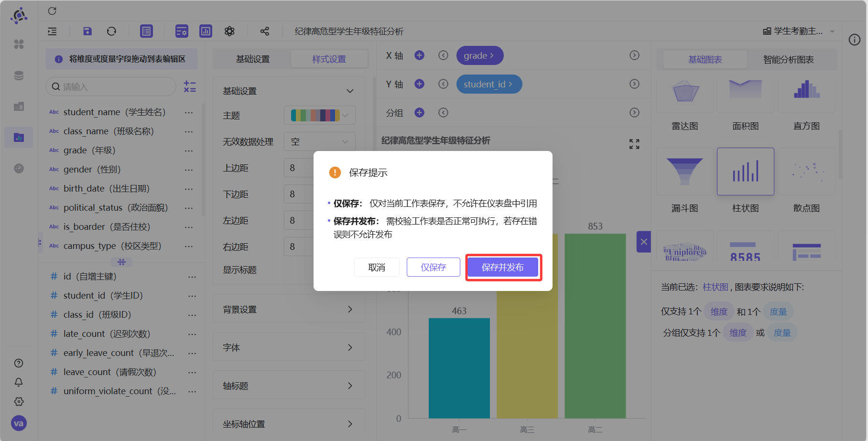Viewport: 868px width, 441px height.
Task: Open dataset selector 学生考勤主 dropdown
Action: click(799, 31)
